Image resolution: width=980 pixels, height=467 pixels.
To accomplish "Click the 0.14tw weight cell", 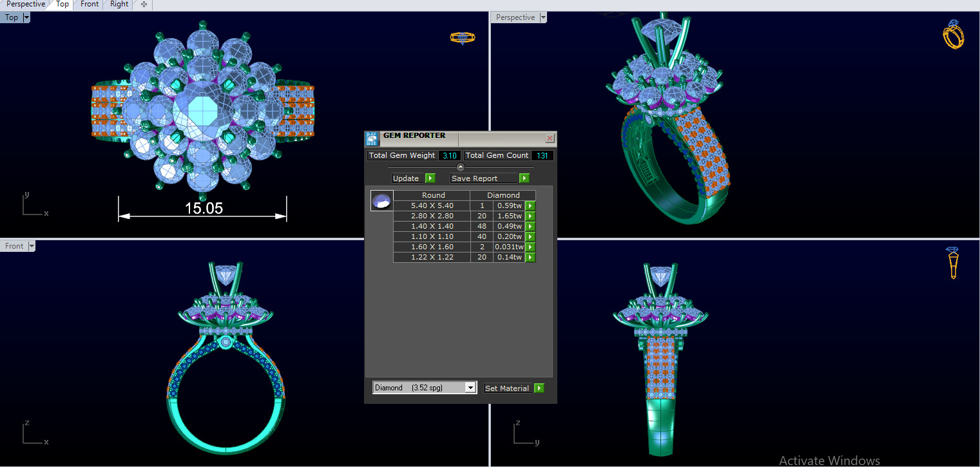I will [x=509, y=258].
